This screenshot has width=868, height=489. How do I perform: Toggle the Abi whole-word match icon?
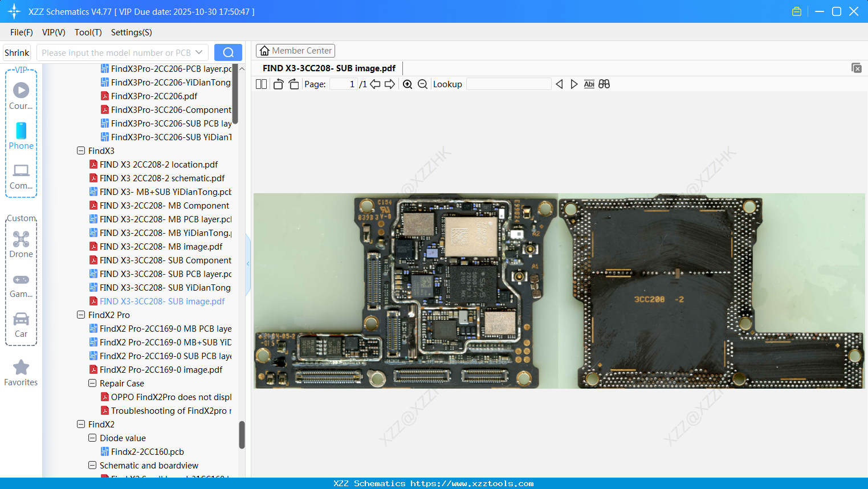pos(589,84)
